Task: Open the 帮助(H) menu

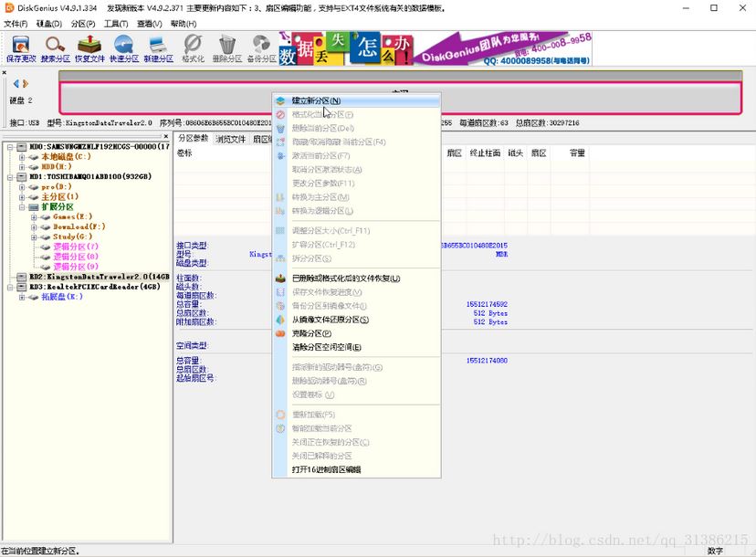Action: 184,24
